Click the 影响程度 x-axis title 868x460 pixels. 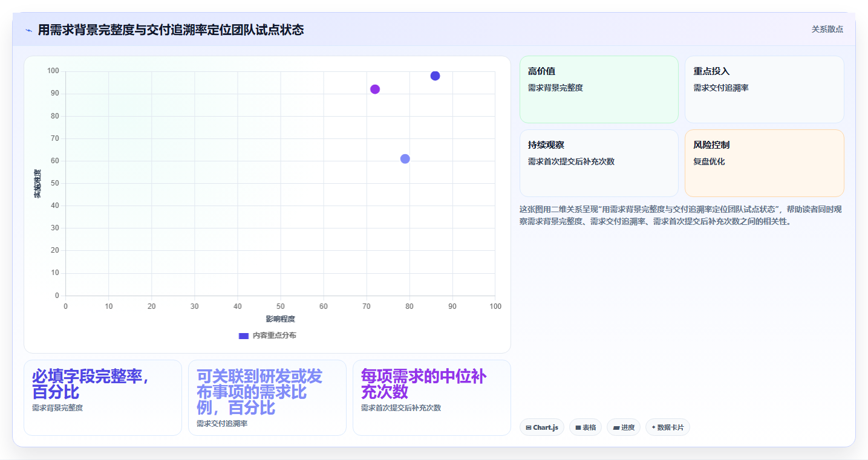click(x=280, y=319)
